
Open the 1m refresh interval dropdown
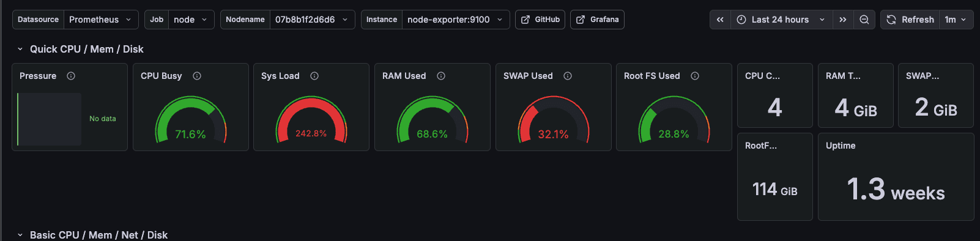[956, 20]
